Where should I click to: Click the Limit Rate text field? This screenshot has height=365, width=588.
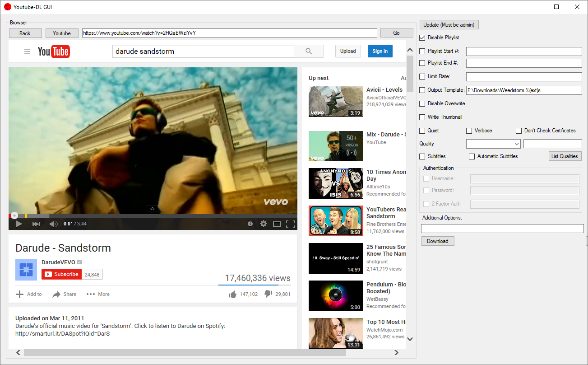coord(524,77)
